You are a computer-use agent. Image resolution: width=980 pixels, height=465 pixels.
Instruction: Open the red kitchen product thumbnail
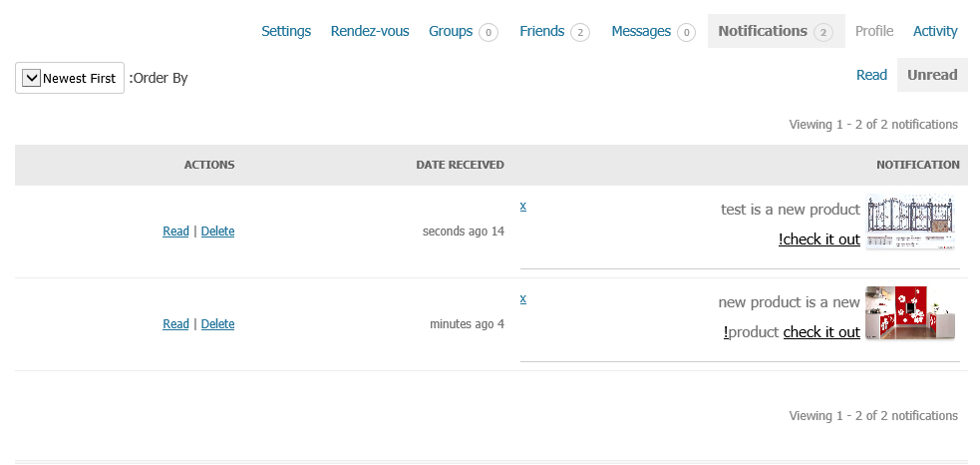[910, 313]
